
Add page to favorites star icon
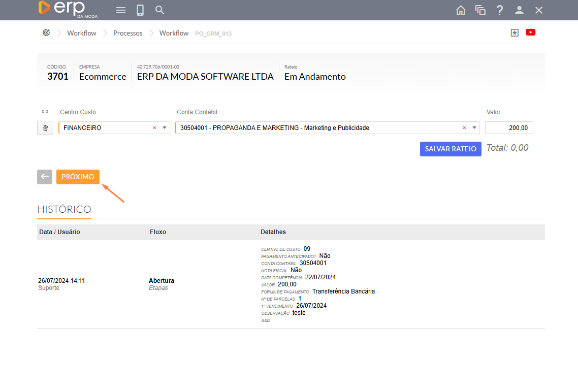click(515, 32)
